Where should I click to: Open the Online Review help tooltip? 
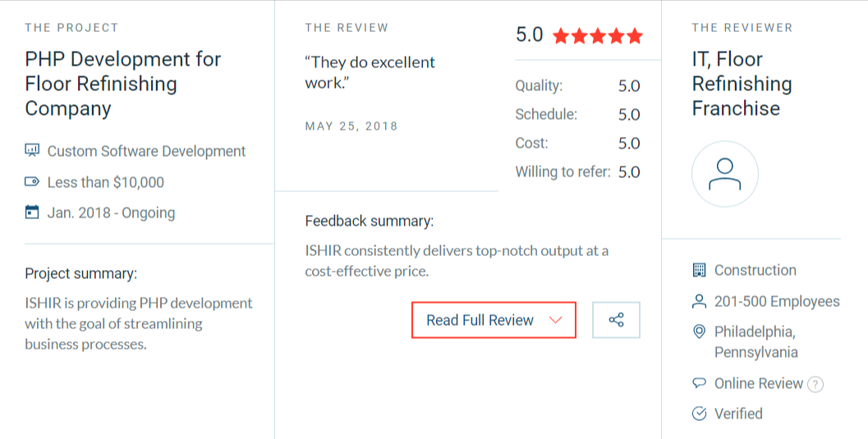pyautogui.click(x=815, y=384)
